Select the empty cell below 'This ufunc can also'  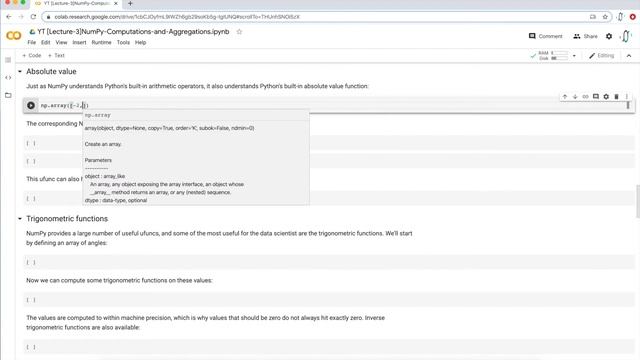[329, 198]
